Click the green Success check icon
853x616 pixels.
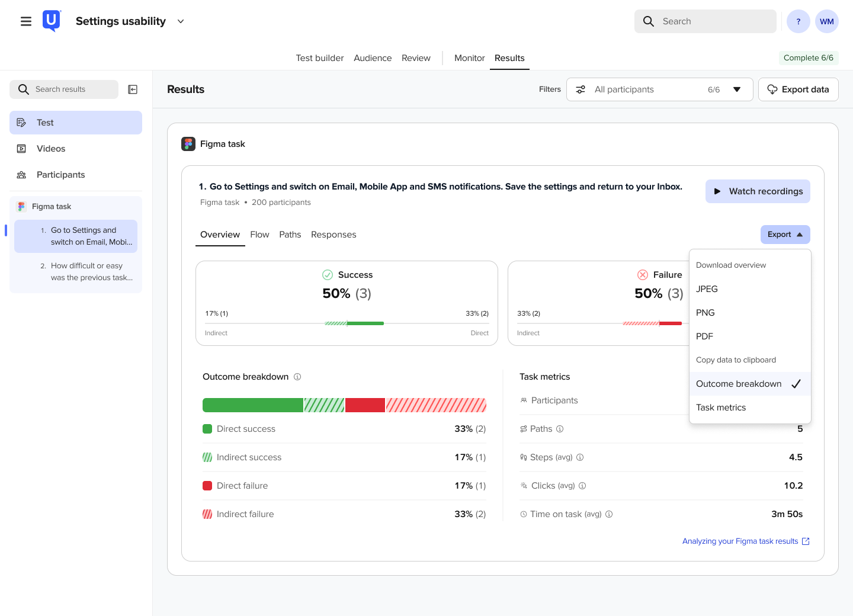[328, 275]
